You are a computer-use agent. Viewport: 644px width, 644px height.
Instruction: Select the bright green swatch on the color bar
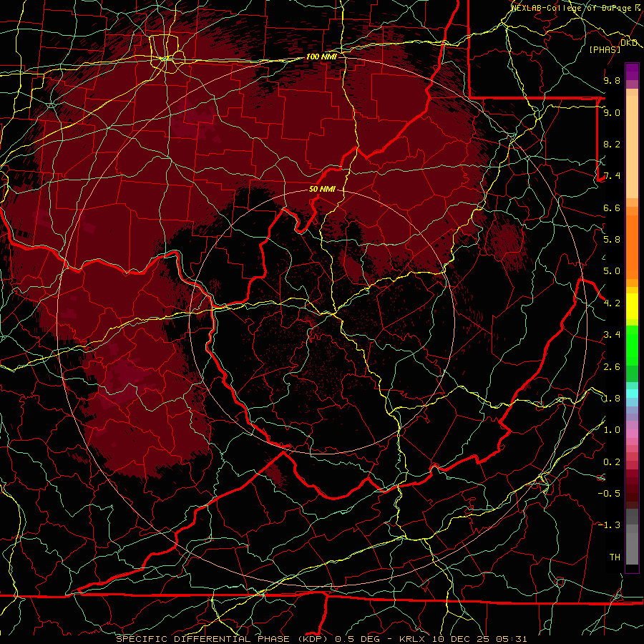tap(632, 344)
